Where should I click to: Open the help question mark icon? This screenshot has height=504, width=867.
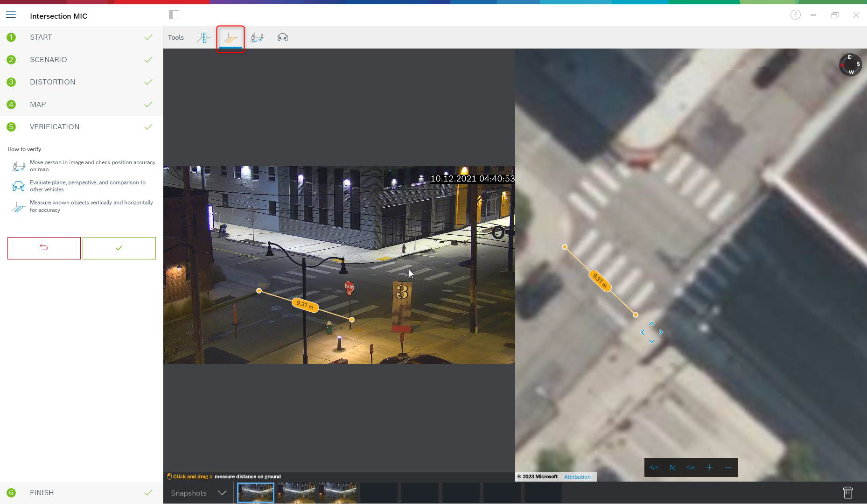click(x=795, y=15)
